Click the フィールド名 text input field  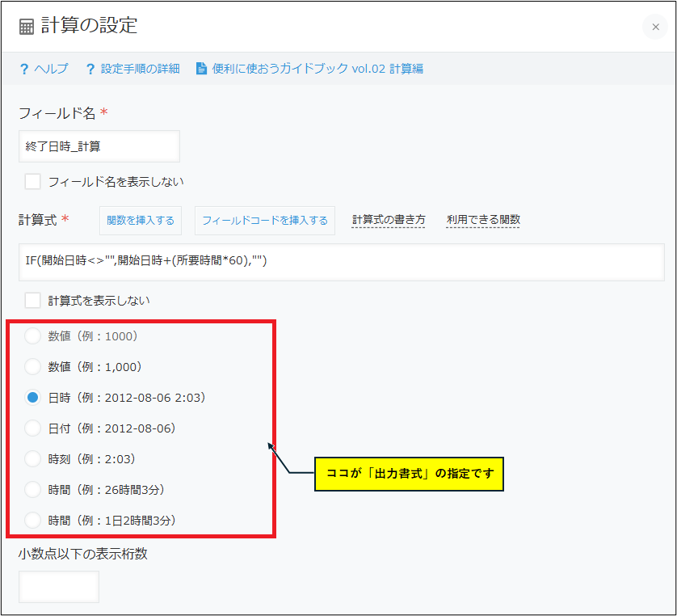pos(99,146)
